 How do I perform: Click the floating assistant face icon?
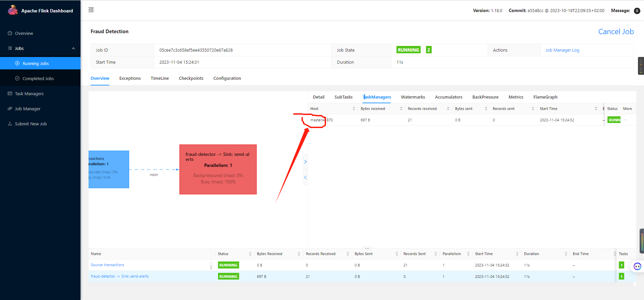tap(637, 266)
